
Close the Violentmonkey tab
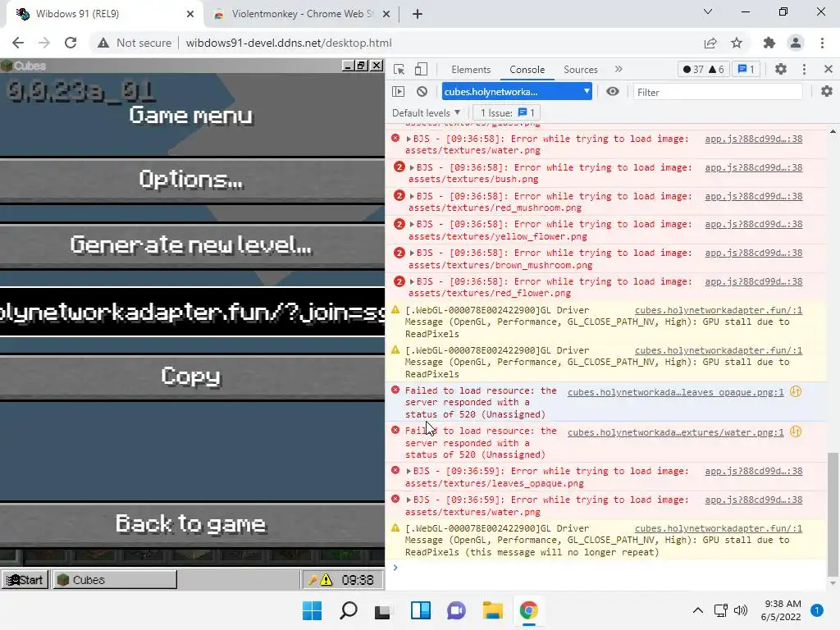click(x=386, y=15)
